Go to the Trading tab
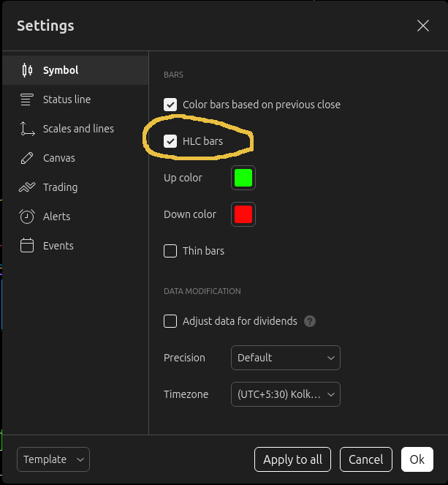 [75, 187]
